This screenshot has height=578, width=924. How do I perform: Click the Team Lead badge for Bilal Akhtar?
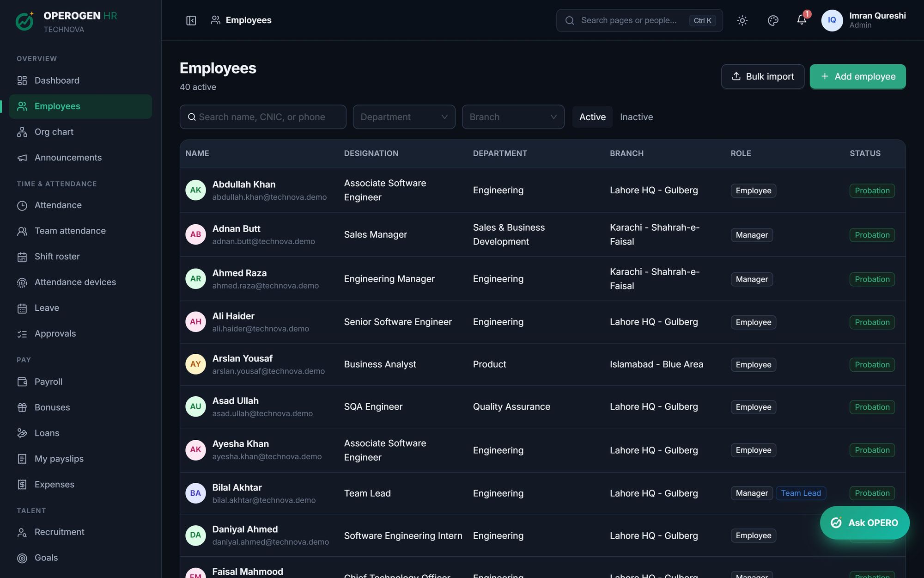[801, 493]
